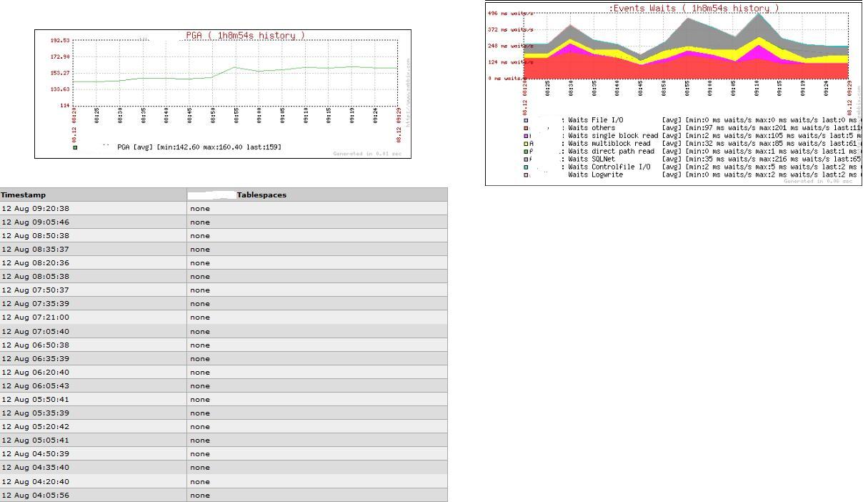Select the 'Waits File I/O' legend label
The width and height of the screenshot is (868, 502).
(x=596, y=120)
